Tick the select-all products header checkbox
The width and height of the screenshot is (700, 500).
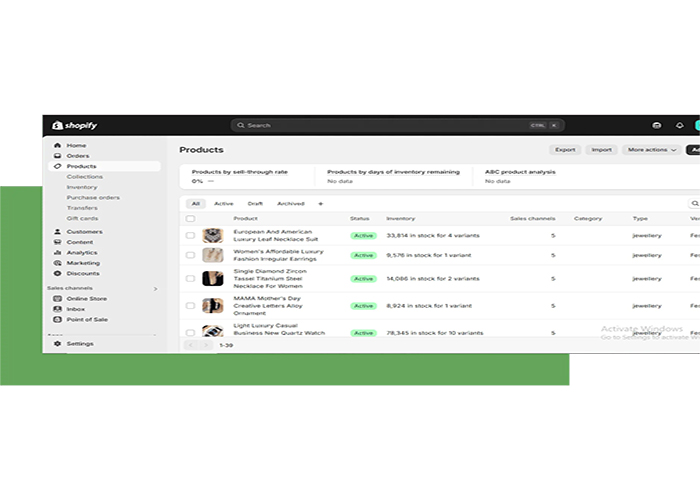[190, 219]
